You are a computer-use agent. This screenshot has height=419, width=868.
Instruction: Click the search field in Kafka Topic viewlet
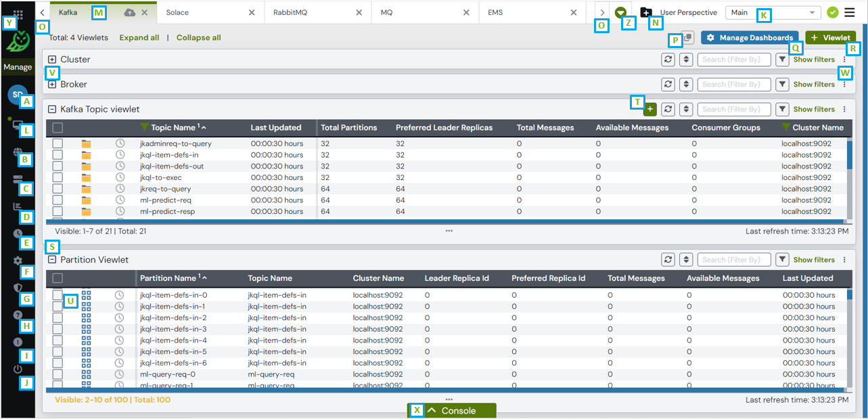734,109
